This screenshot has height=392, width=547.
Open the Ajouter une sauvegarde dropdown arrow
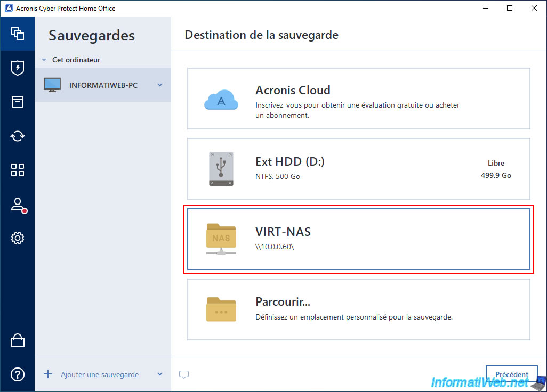pos(160,374)
